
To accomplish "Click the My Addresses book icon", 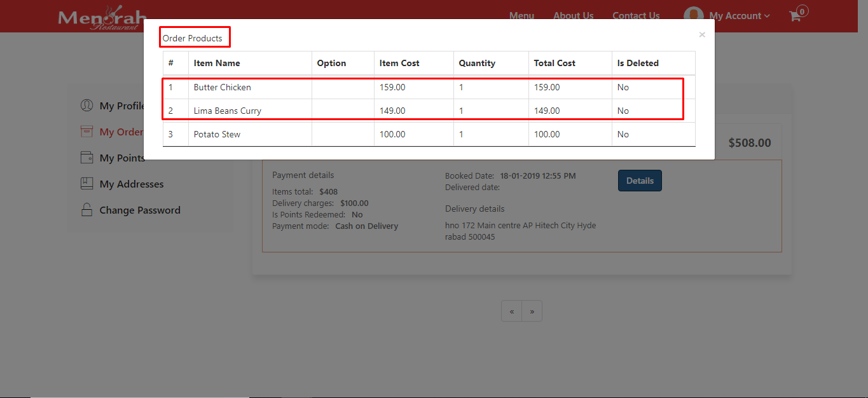I will click(x=86, y=184).
